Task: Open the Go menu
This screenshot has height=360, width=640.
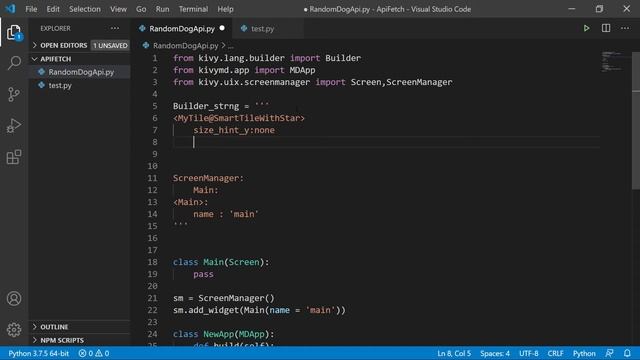Action: [141, 9]
